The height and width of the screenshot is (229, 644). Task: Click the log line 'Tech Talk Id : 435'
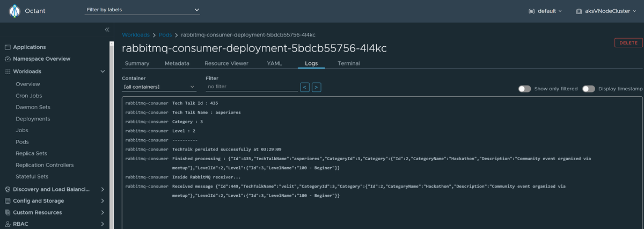pos(195,103)
